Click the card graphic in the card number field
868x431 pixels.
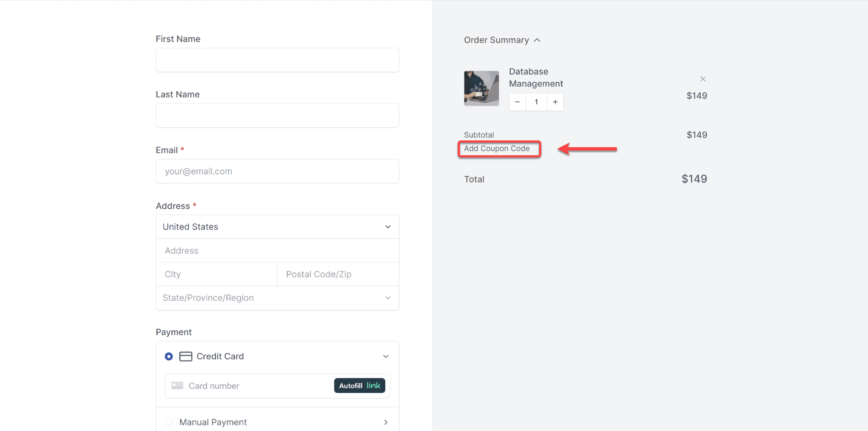177,386
